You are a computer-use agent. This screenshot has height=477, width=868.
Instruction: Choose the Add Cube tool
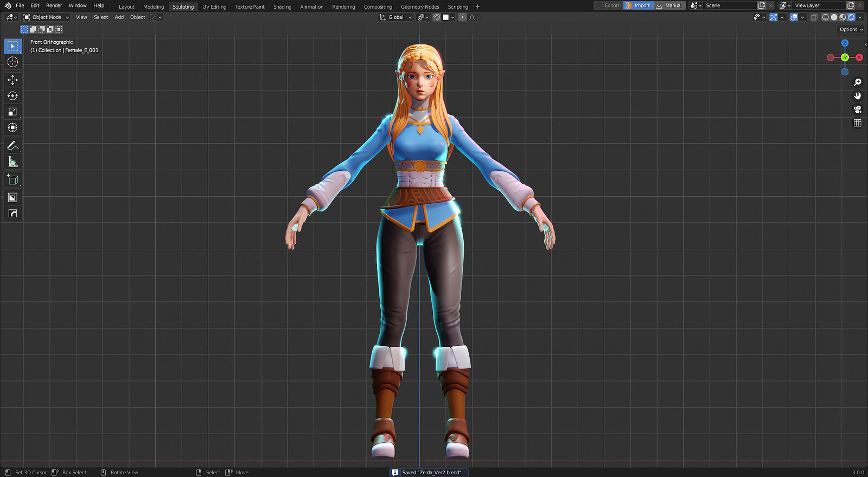12,179
